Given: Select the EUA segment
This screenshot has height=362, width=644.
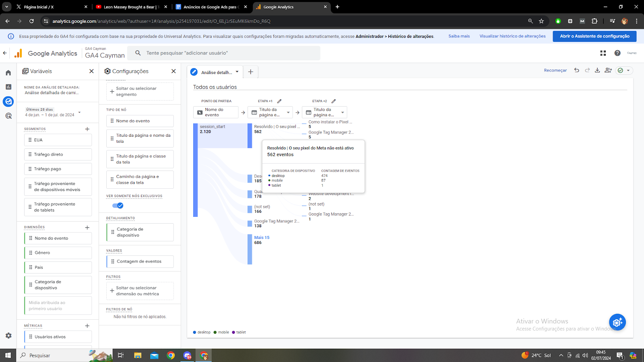Looking at the screenshot, I should point(58,140).
